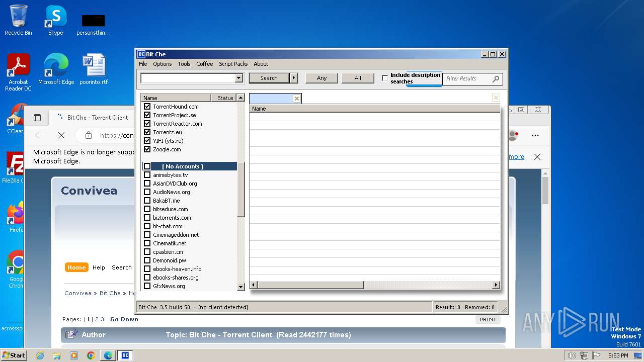Click scroll up arrow in site list

click(240, 98)
